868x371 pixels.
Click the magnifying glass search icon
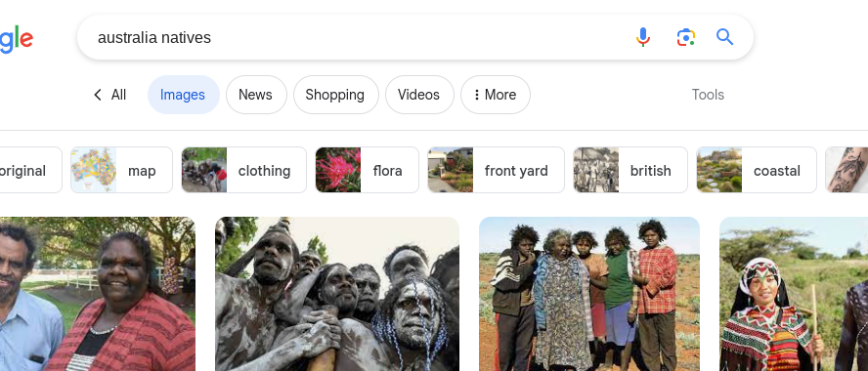pyautogui.click(x=724, y=37)
